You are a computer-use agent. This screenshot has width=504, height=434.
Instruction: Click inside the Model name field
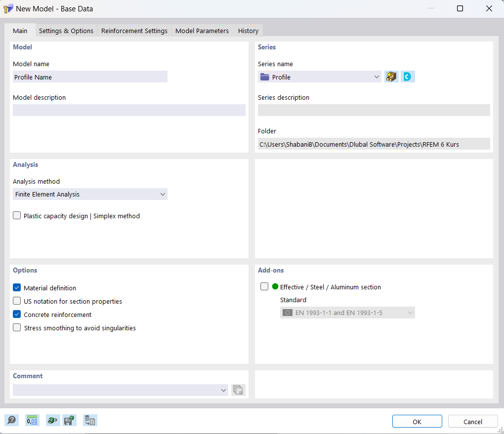[90, 77]
